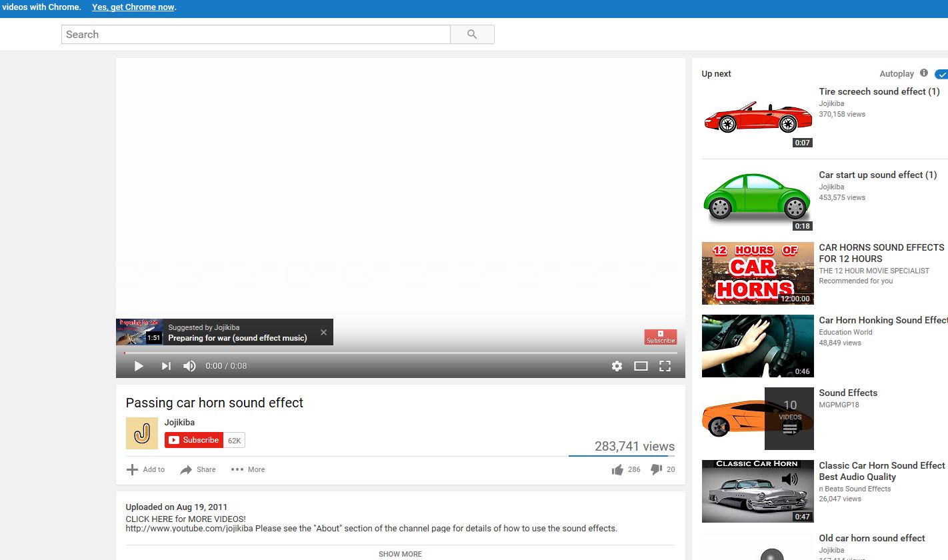
Task: Skip to next video with the Next icon
Action: (x=166, y=366)
